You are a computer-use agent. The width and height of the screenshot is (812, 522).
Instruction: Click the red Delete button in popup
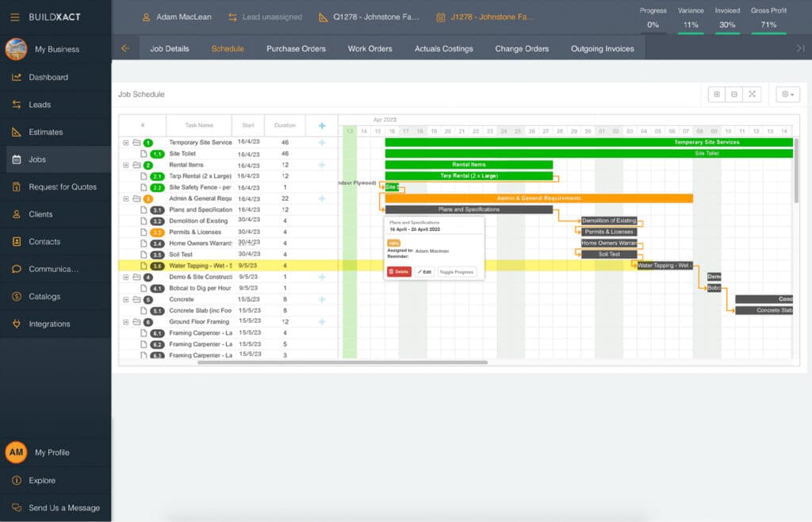click(x=399, y=271)
